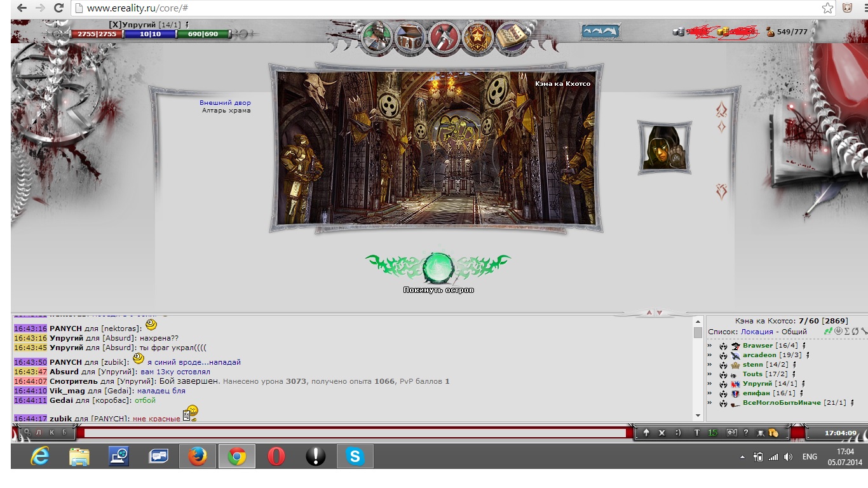Click the sigma sum icon in list header
The height and width of the screenshot is (488, 868).
(847, 331)
